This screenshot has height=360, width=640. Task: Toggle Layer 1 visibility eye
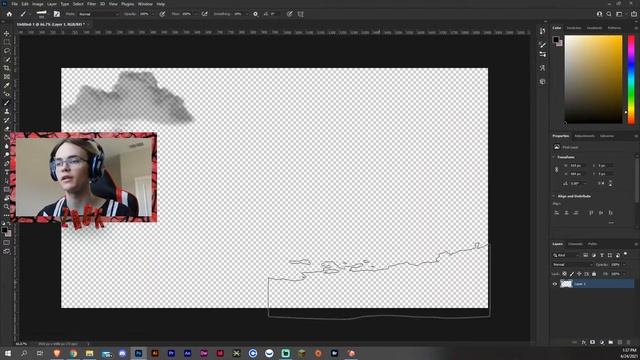click(555, 284)
